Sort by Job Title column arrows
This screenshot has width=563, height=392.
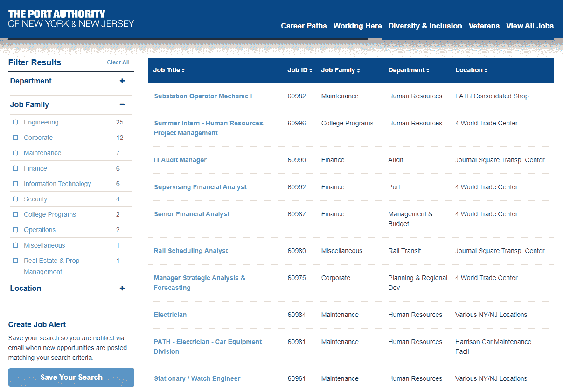pos(183,70)
